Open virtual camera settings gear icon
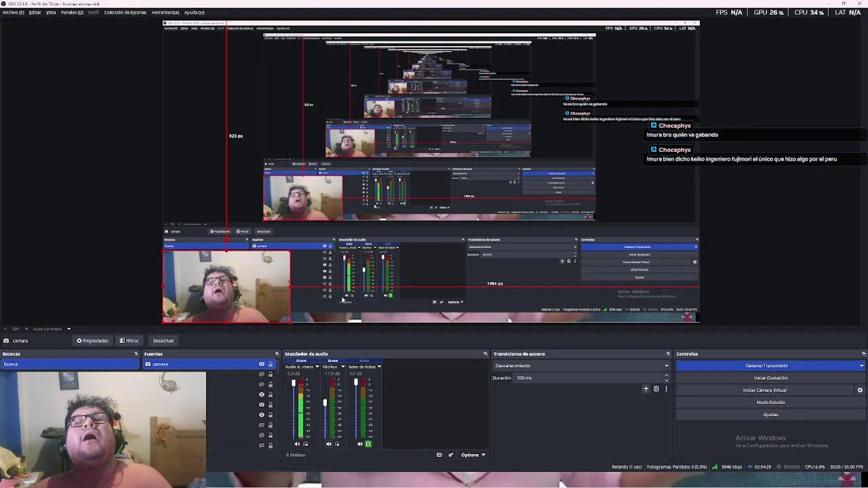This screenshot has height=488, width=868. (860, 390)
